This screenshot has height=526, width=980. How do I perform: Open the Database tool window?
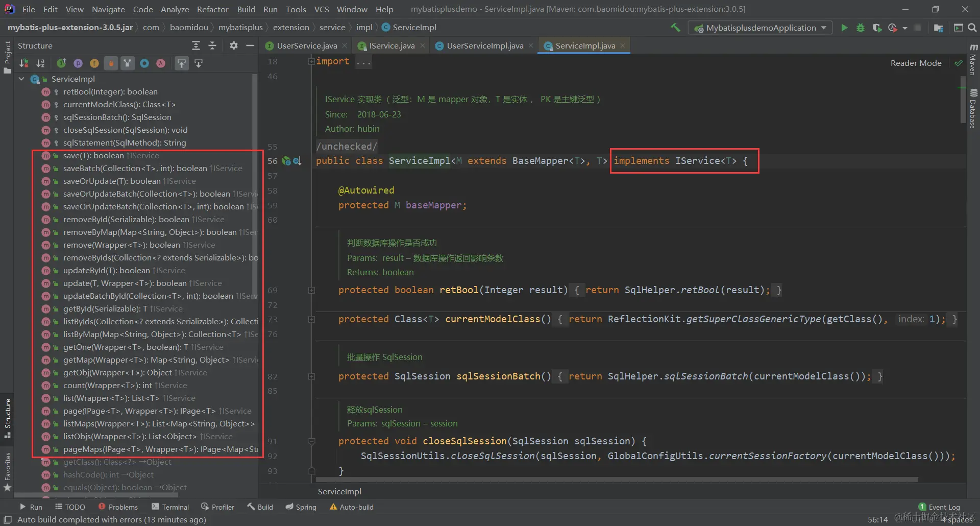pos(973,109)
